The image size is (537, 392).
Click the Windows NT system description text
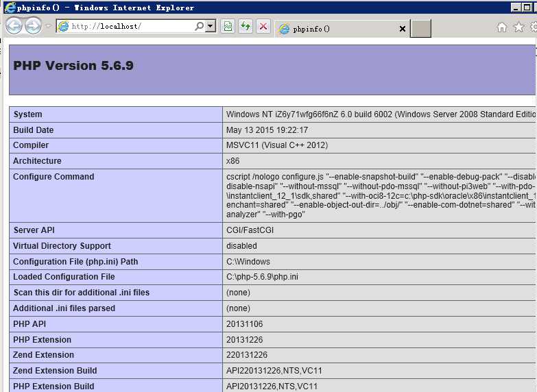(x=381, y=114)
